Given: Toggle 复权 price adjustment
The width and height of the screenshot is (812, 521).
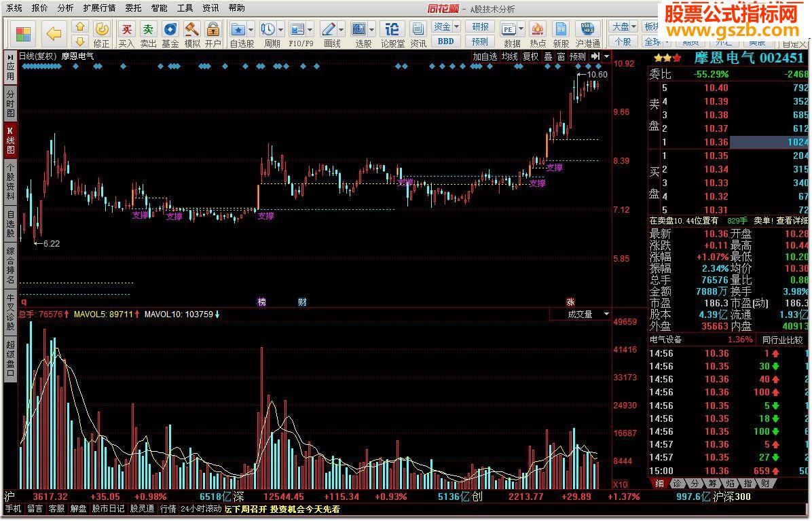Looking at the screenshot, I should pyautogui.click(x=531, y=56).
